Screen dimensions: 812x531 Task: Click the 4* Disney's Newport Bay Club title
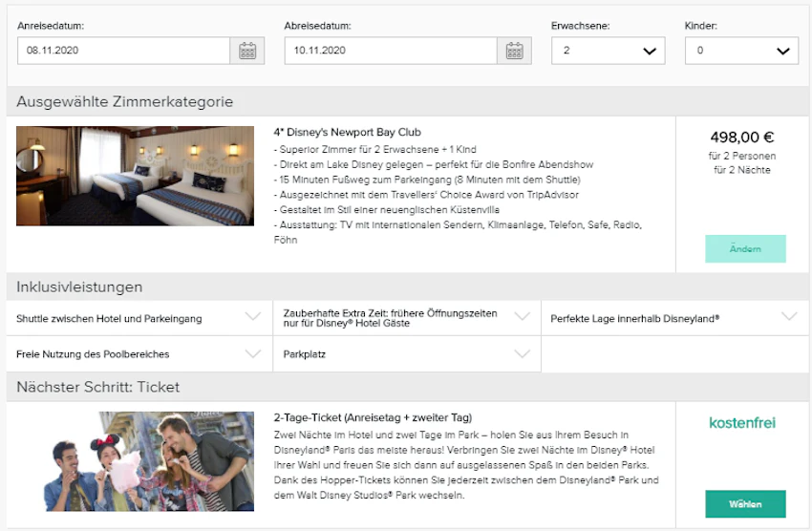tap(348, 133)
